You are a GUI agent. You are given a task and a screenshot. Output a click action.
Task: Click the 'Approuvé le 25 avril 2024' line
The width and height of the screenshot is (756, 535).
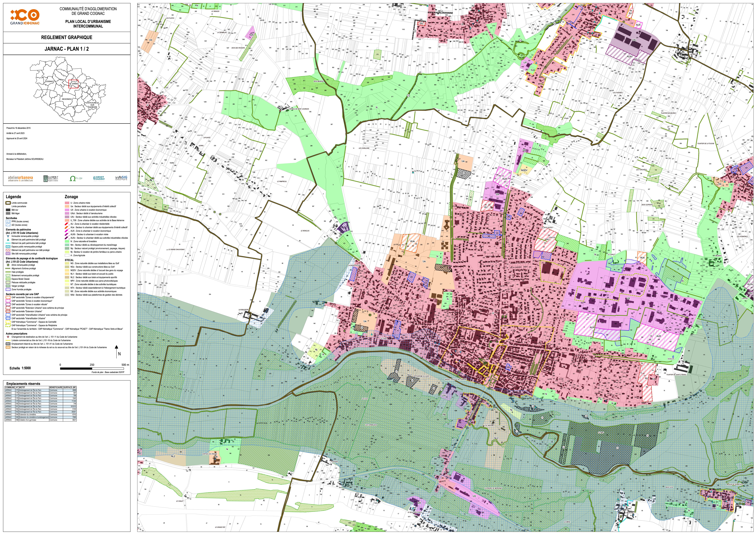tap(17, 138)
